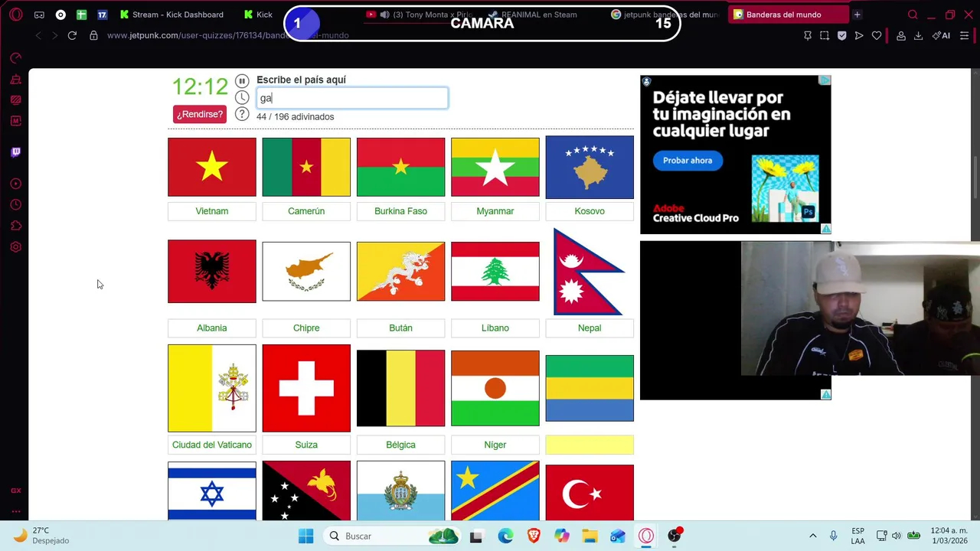Screen dimensions: 980x551
Task: Click the Turkey flag image
Action: click(x=590, y=493)
